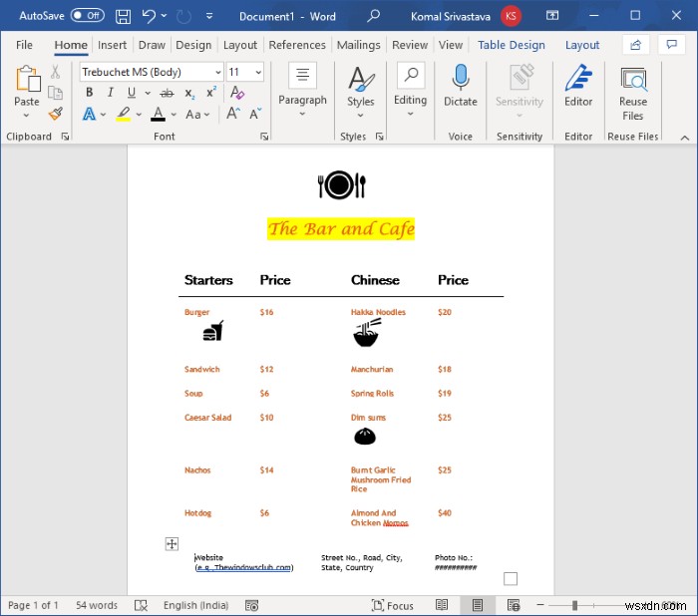Open the File menu
Image resolution: width=698 pixels, height=616 pixels.
[x=24, y=45]
